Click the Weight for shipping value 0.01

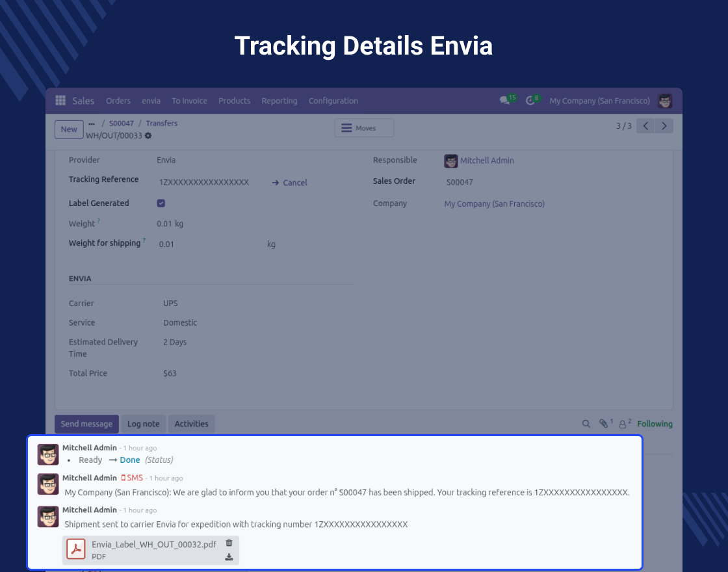tap(166, 244)
